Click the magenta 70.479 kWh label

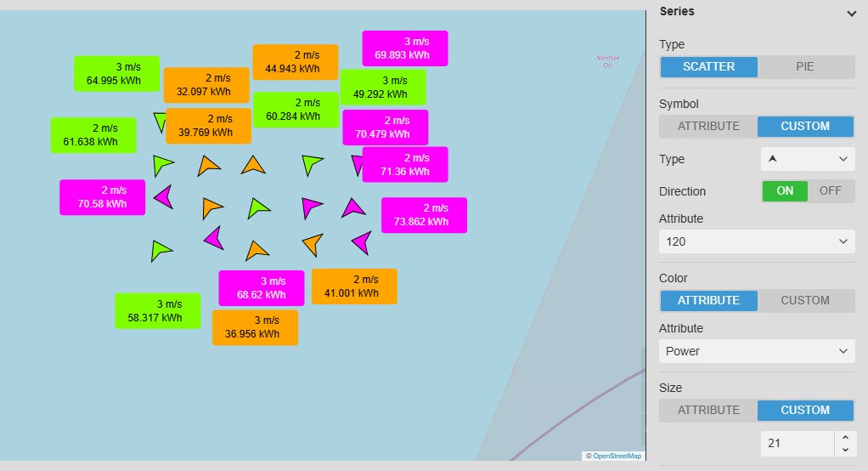tap(386, 128)
